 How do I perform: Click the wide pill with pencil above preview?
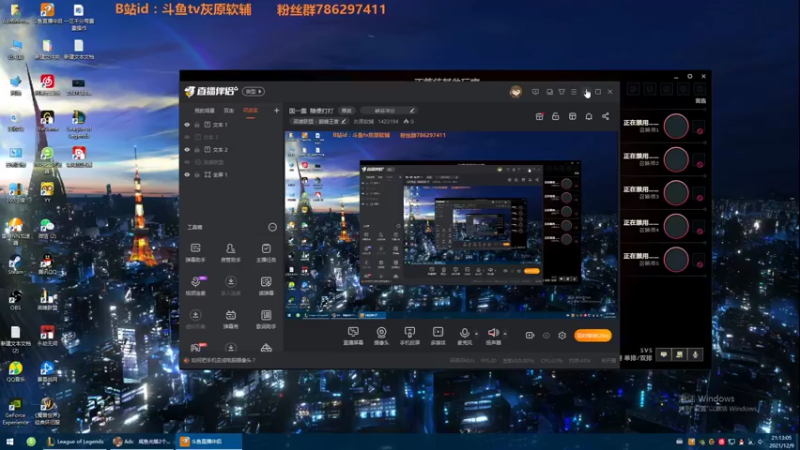389,111
